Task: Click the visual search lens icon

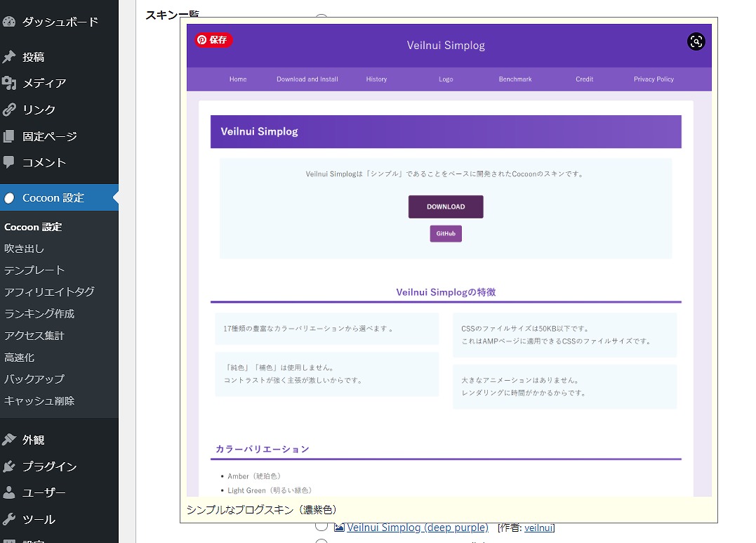Action: point(696,41)
